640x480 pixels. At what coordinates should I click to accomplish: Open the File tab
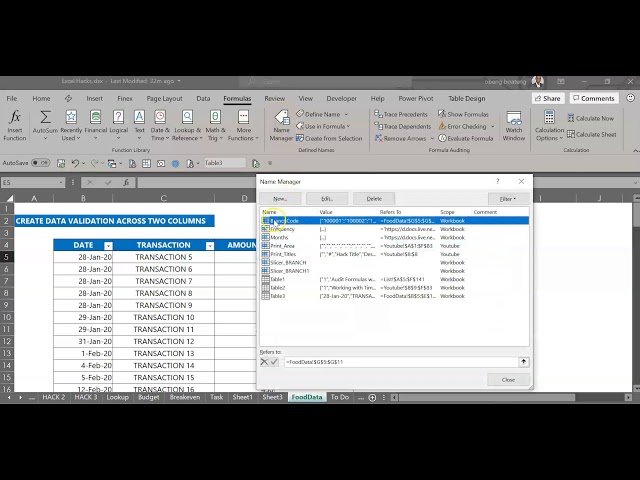[x=12, y=98]
